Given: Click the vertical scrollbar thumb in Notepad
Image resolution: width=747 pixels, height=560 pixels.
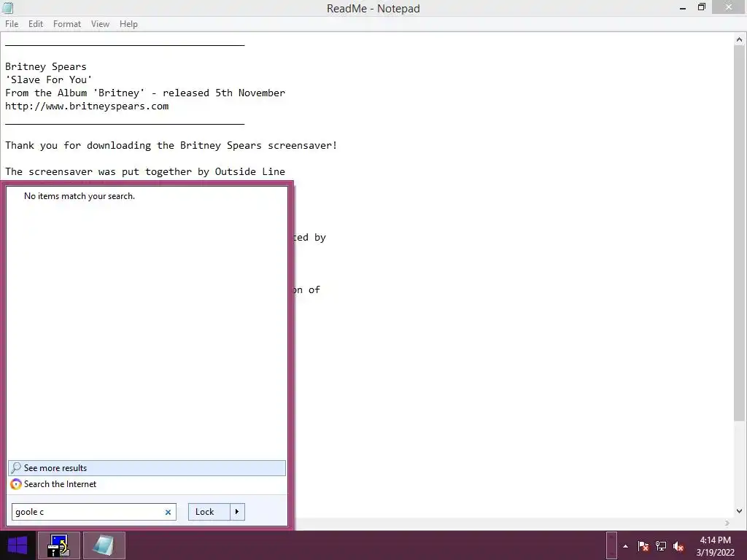Looking at the screenshot, I should coord(739,234).
